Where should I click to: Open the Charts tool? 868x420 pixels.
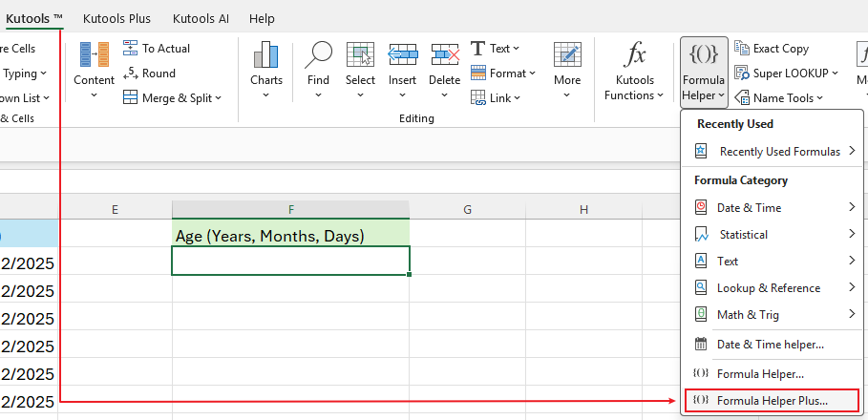[x=266, y=71]
